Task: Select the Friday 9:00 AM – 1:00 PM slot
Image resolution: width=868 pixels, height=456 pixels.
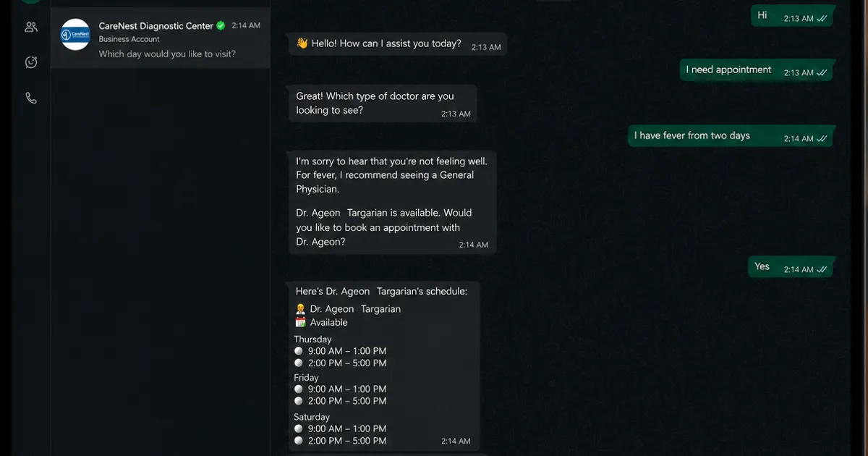Action: tap(341, 389)
